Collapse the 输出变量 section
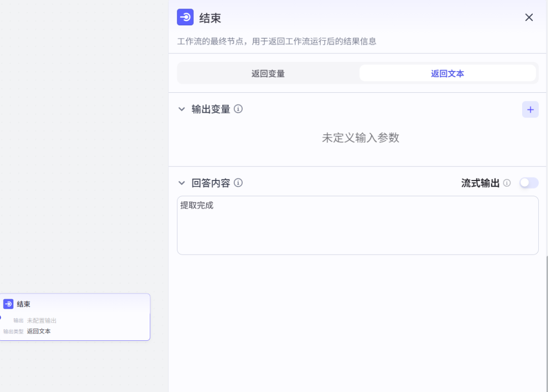The image size is (548, 392). (182, 109)
